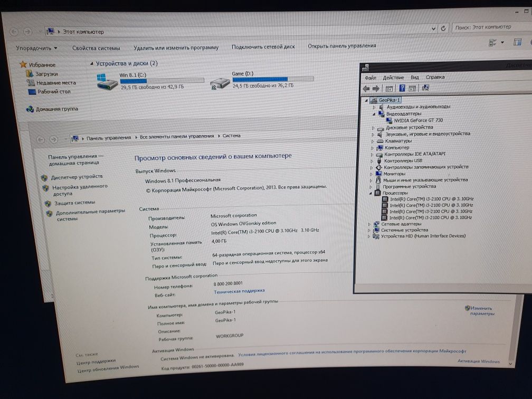Screen dimensions: 532x399
Task: Open the Упорядочить dropdown
Action: coord(36,48)
